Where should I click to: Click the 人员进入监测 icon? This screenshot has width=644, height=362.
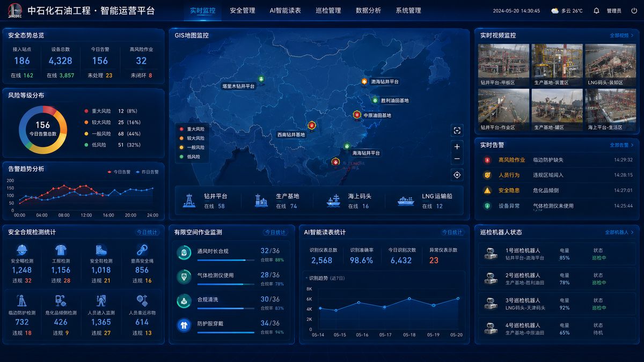tap(101, 301)
